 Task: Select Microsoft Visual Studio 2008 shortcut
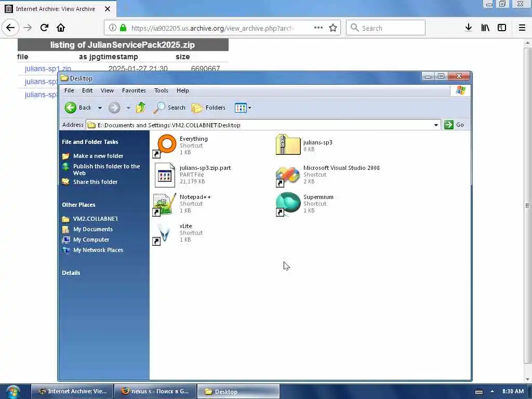(288, 176)
